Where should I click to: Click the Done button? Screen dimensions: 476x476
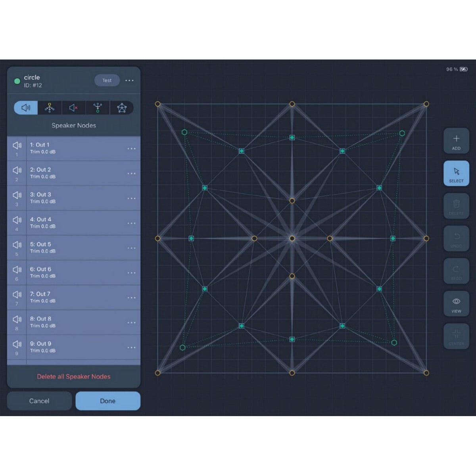[x=108, y=401]
